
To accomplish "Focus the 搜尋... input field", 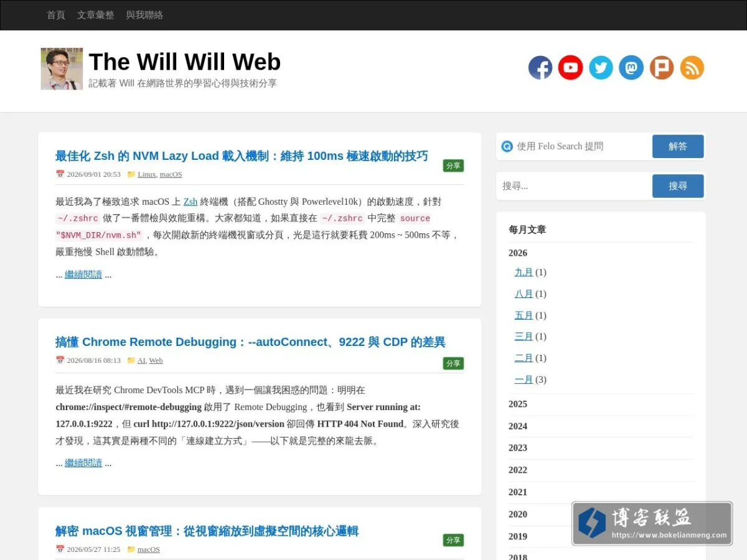I will coord(573,186).
